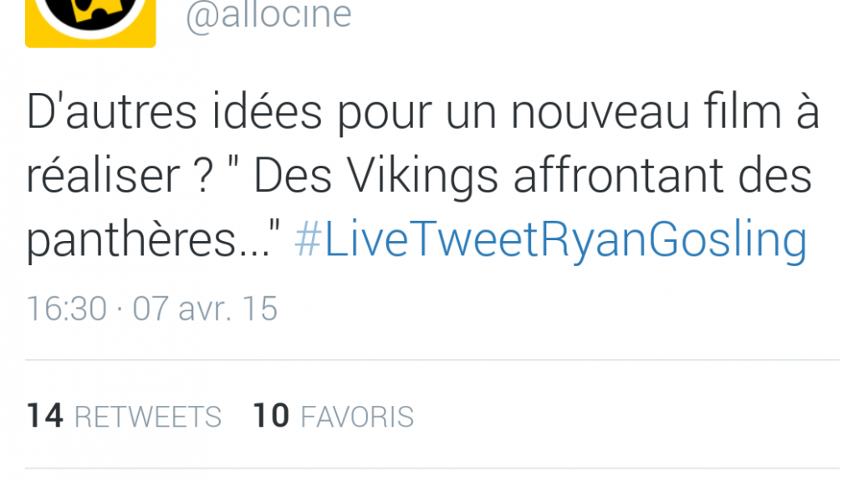Open the Allociné yellow profile avatar
This screenshot has height=482, width=868.
pyautogui.click(x=90, y=23)
